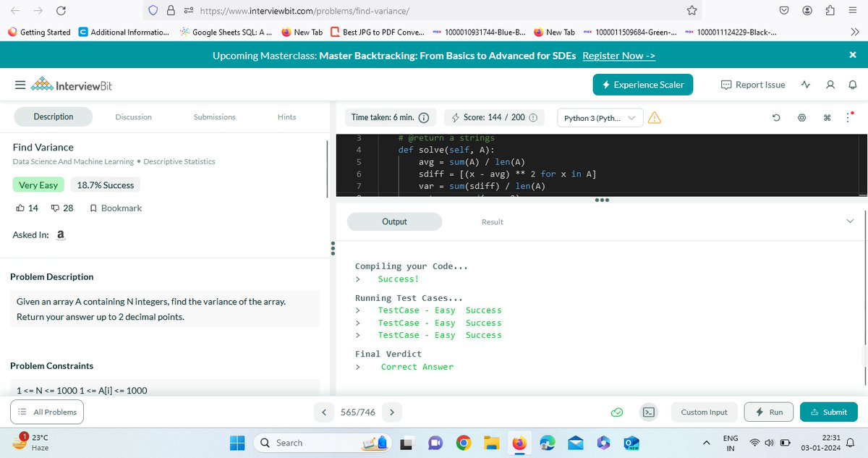Open Pocket save icon in toolbar
The height and width of the screenshot is (458, 868).
(784, 11)
